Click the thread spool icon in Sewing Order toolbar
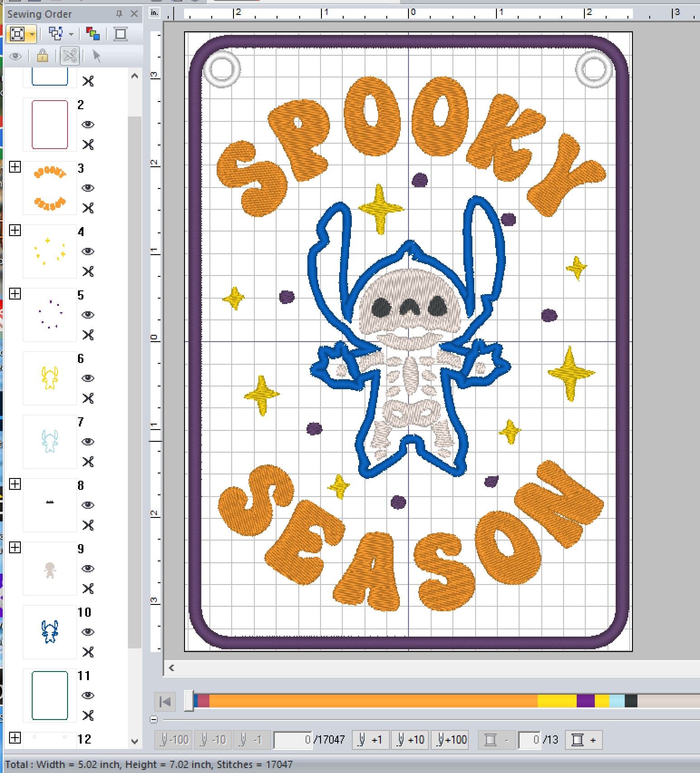700x773 pixels. (x=121, y=34)
